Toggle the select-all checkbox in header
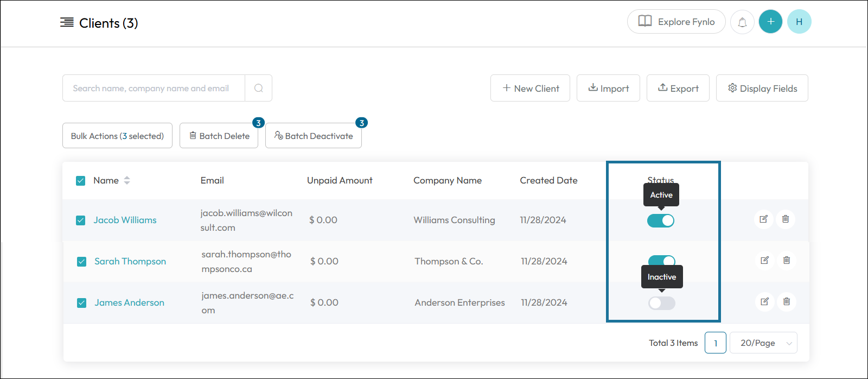Viewport: 868px width, 379px height. (81, 181)
